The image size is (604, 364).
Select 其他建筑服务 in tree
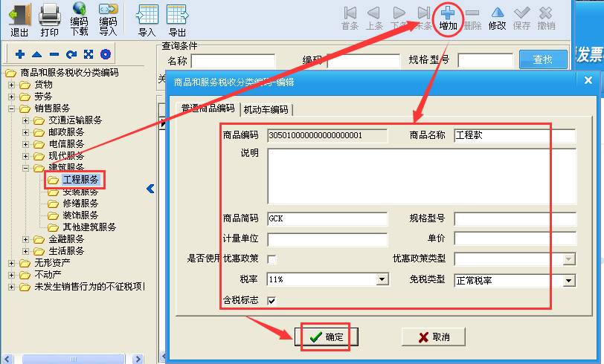(89, 227)
